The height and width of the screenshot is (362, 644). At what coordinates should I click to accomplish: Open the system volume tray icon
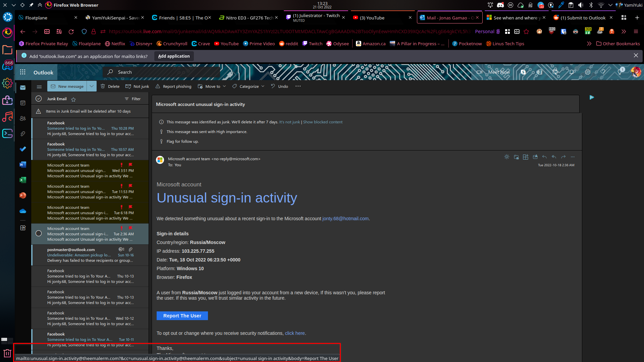click(x=581, y=5)
